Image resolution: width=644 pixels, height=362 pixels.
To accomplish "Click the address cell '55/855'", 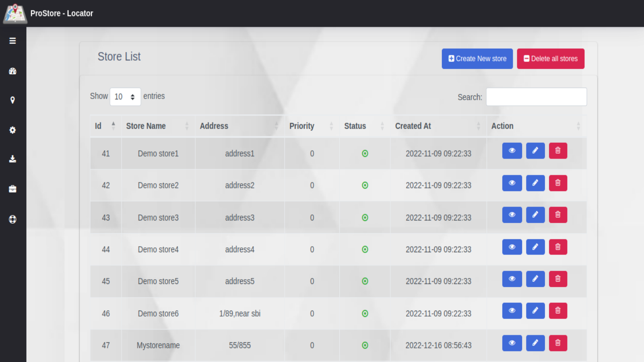I will point(240,345).
